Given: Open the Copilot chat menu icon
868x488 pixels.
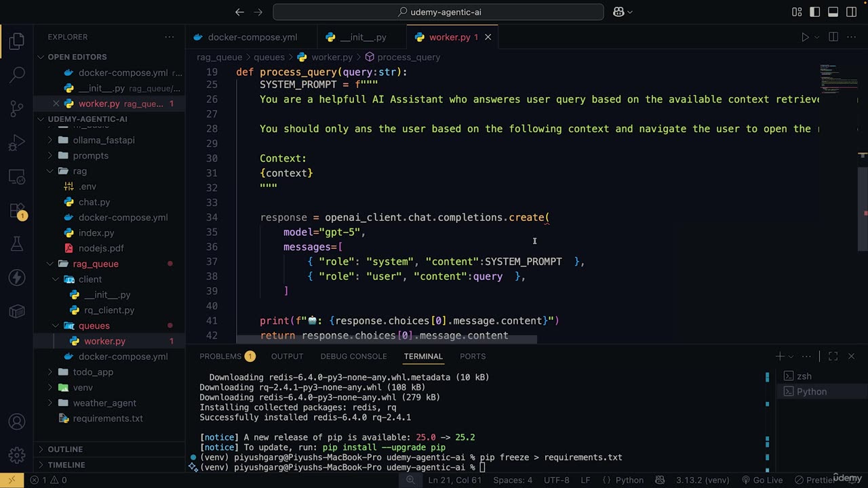Looking at the screenshot, I should [623, 12].
